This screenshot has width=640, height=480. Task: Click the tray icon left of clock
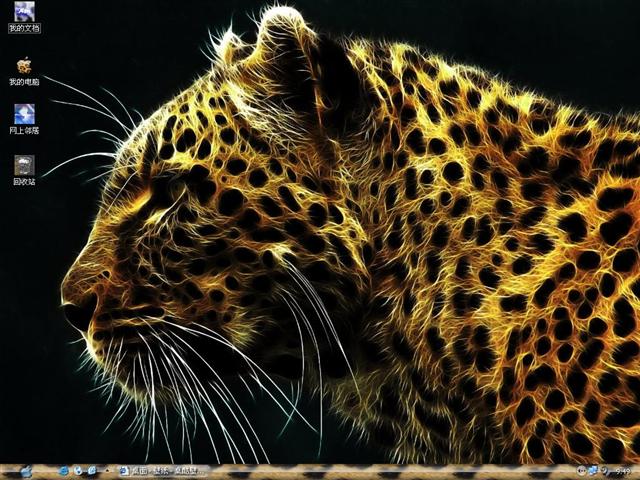click(604, 471)
